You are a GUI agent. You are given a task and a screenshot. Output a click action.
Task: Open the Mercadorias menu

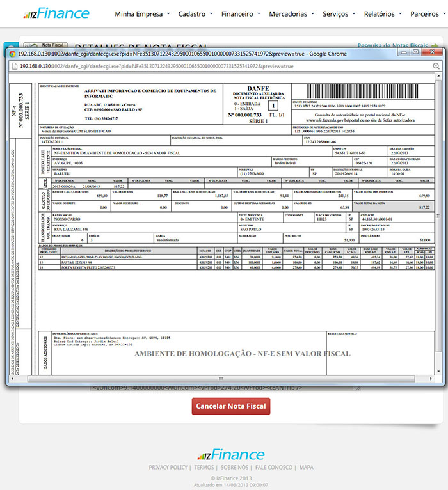[x=291, y=13]
